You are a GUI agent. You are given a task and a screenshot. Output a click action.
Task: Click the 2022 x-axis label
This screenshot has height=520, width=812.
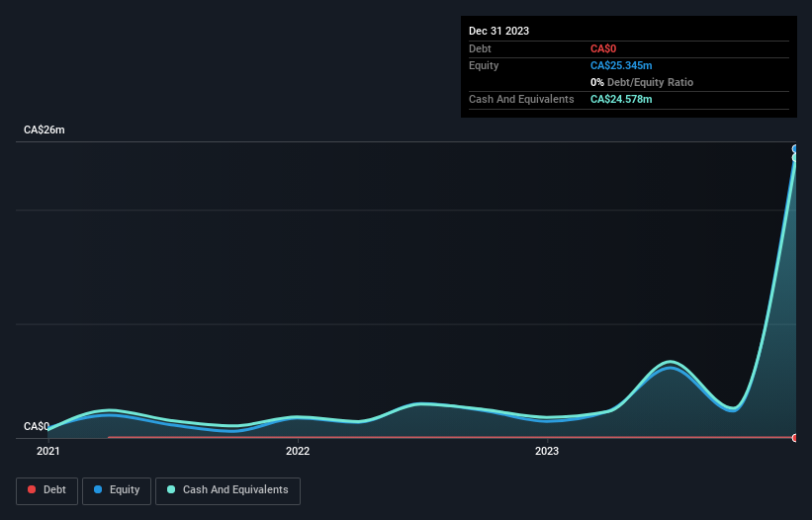pos(298,451)
